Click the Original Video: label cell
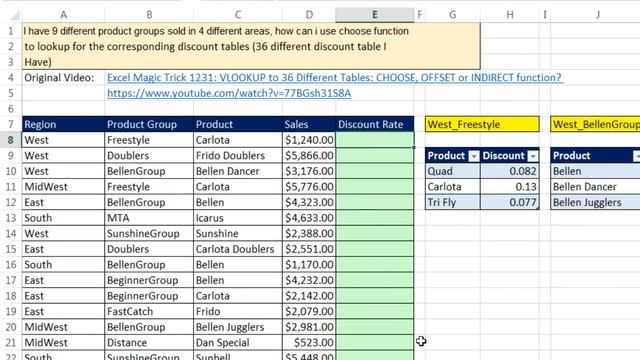This screenshot has height=360, width=640. 63,78
